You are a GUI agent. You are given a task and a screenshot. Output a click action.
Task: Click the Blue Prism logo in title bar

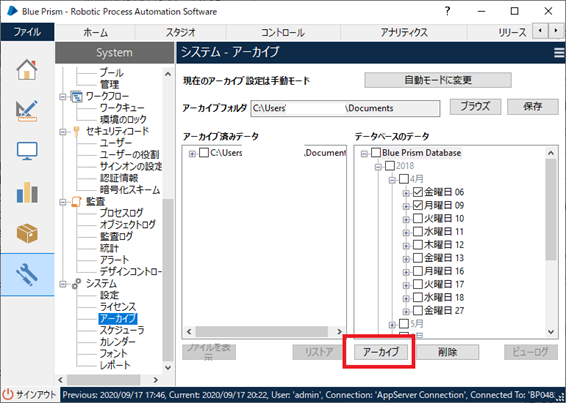(12, 11)
